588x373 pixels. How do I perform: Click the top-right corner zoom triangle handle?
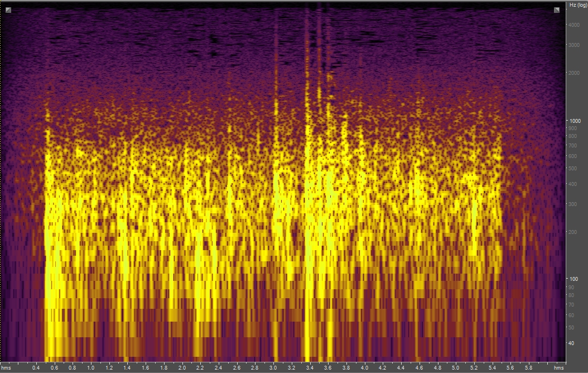557,9
